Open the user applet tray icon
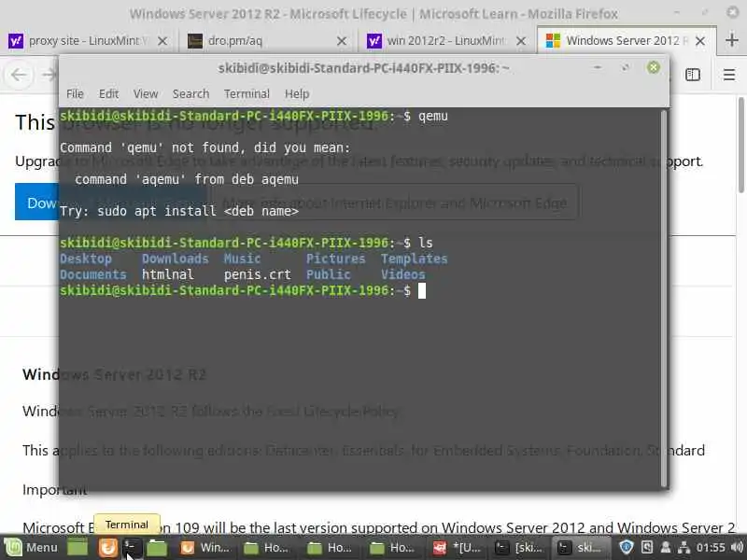The width and height of the screenshot is (747, 560). [x=666, y=548]
